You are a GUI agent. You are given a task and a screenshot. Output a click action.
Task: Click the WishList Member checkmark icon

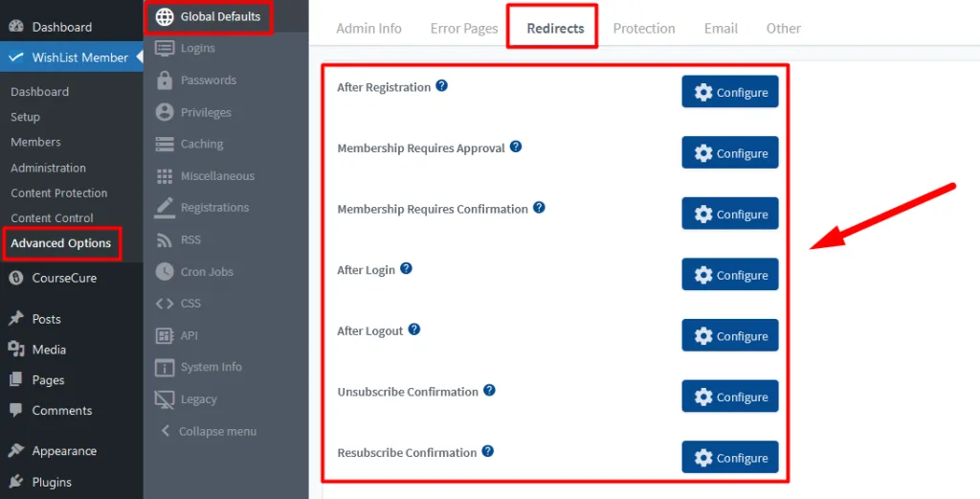(16, 57)
